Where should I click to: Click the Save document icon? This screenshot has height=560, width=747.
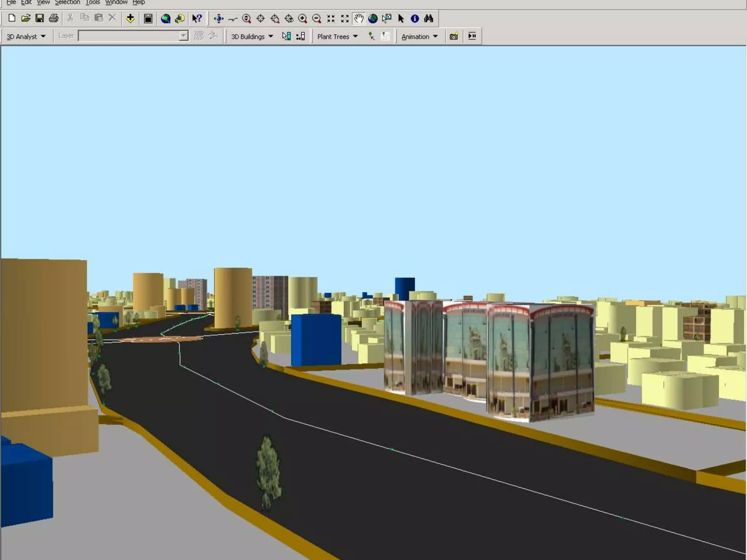[x=39, y=18]
